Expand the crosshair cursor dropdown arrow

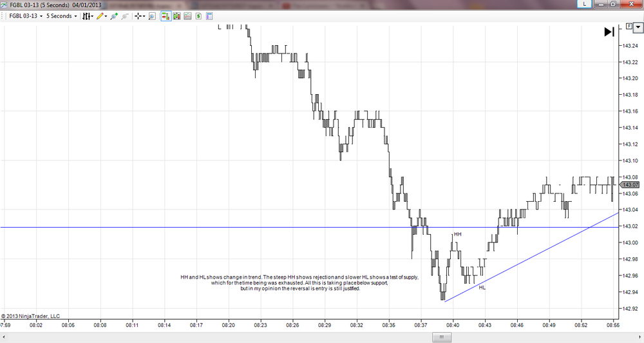pos(144,16)
